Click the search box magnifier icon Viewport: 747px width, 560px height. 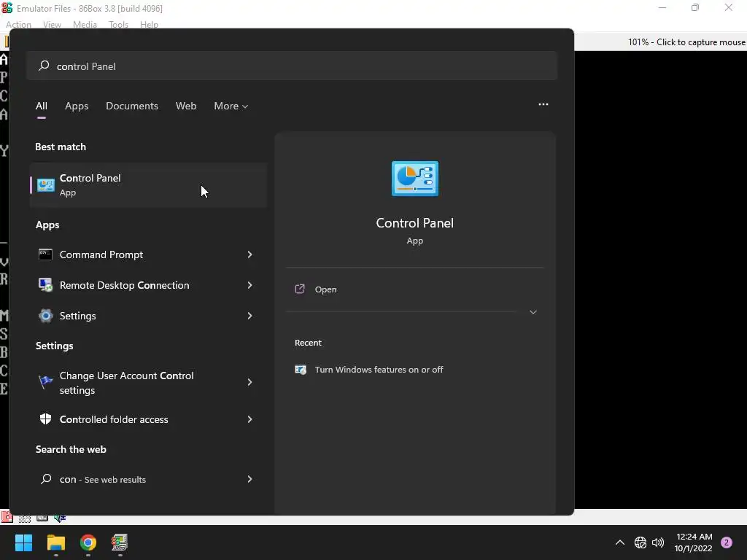(44, 66)
